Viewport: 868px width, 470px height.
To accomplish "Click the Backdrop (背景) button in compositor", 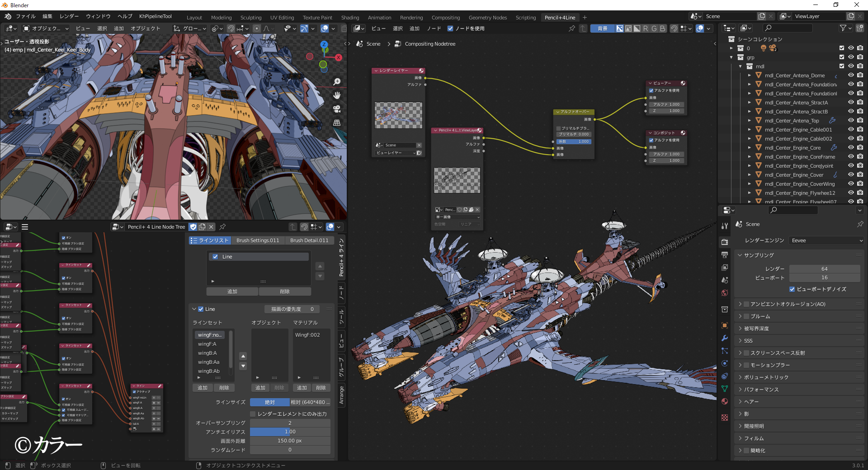I will pos(602,28).
